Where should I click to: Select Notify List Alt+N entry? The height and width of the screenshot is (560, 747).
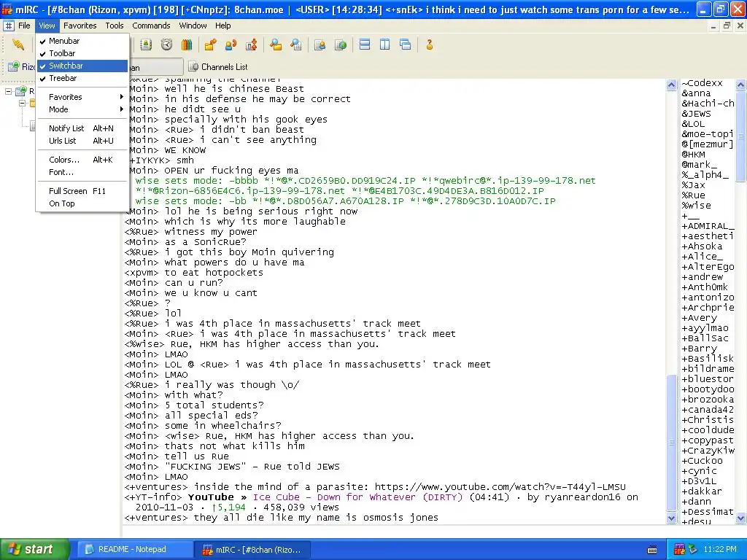click(x=82, y=128)
